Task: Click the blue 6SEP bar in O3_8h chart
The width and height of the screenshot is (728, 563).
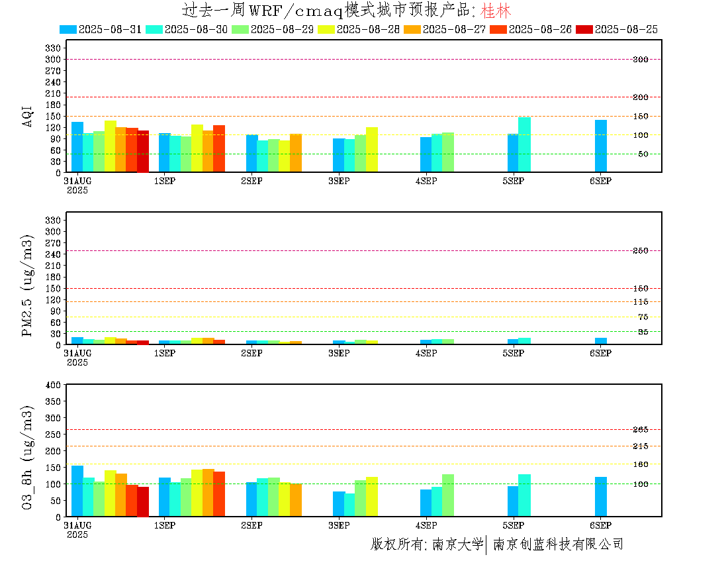Action: (601, 497)
